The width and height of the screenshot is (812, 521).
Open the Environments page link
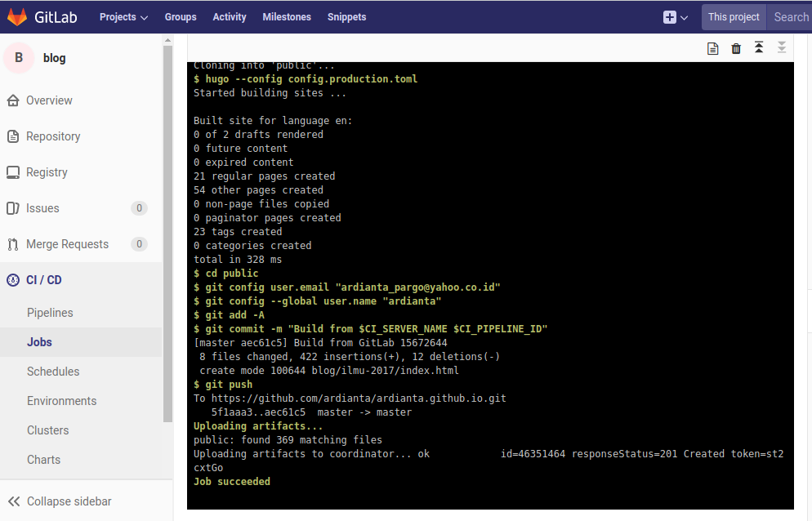(62, 400)
